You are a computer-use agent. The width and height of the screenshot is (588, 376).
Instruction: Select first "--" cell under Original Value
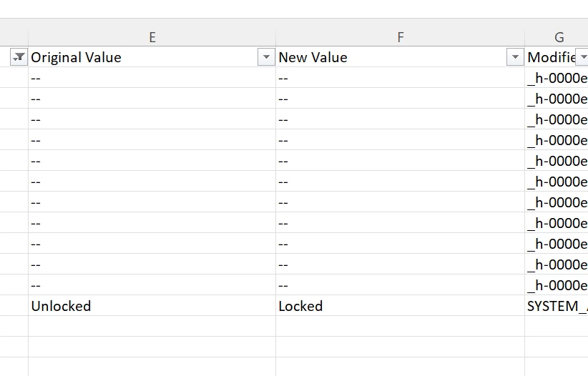point(152,78)
